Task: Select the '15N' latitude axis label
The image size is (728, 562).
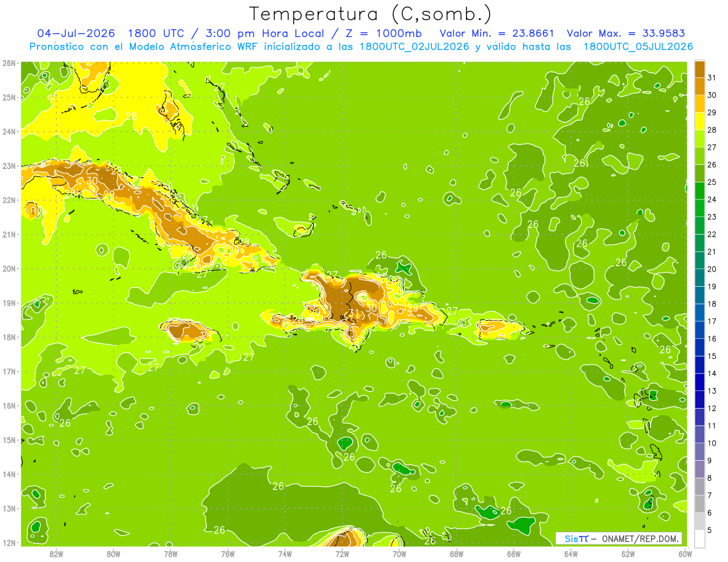Action: pyautogui.click(x=9, y=440)
